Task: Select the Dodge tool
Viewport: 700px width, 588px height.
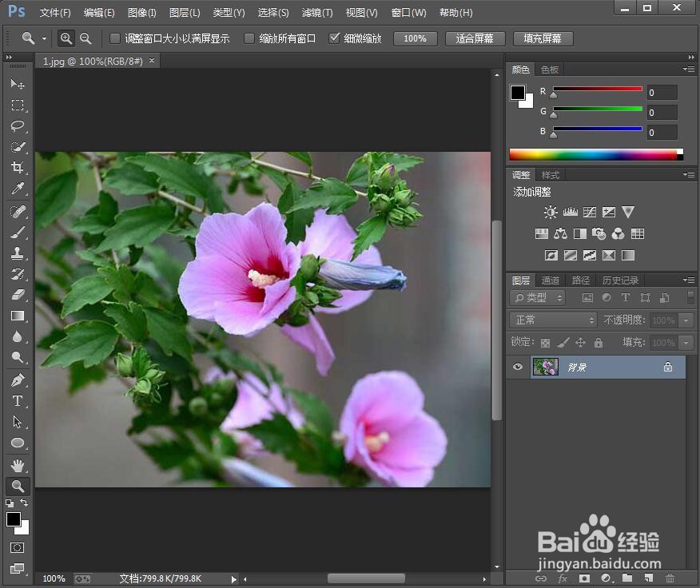Action: [18, 357]
